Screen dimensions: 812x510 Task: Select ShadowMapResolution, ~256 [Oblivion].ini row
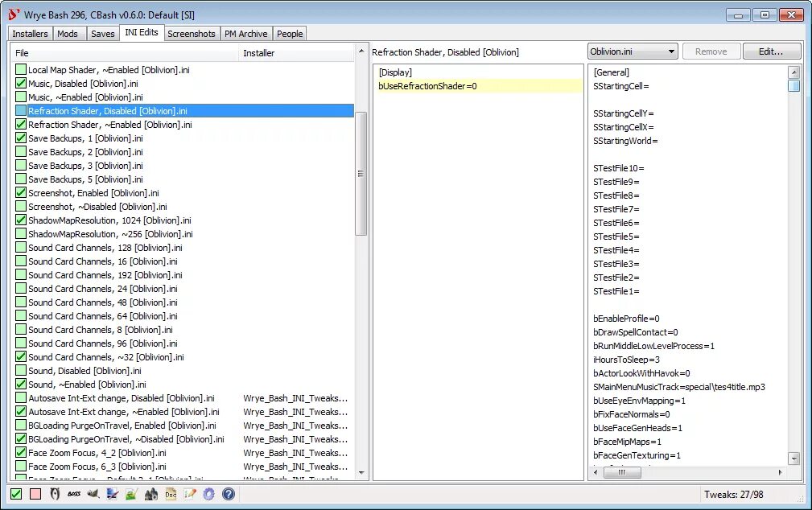point(184,234)
